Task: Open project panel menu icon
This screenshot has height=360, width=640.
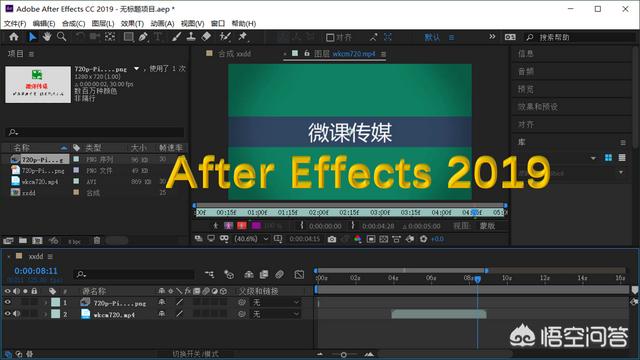Action: [x=31, y=54]
